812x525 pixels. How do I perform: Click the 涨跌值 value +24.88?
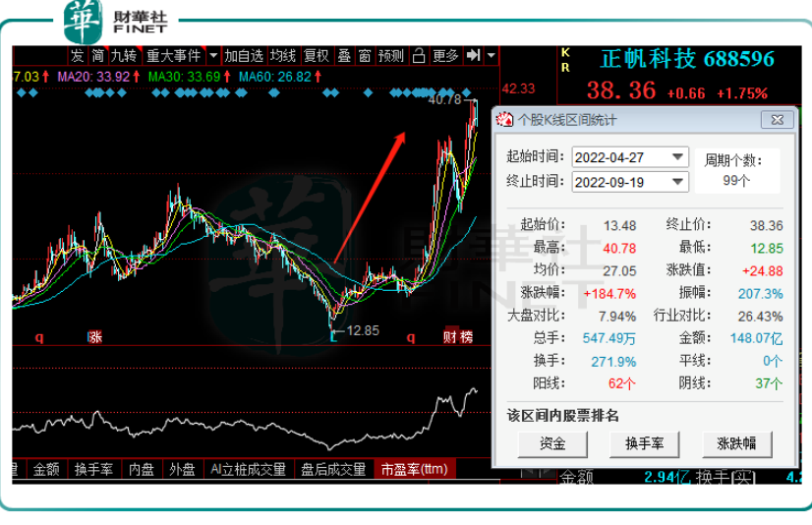click(762, 270)
